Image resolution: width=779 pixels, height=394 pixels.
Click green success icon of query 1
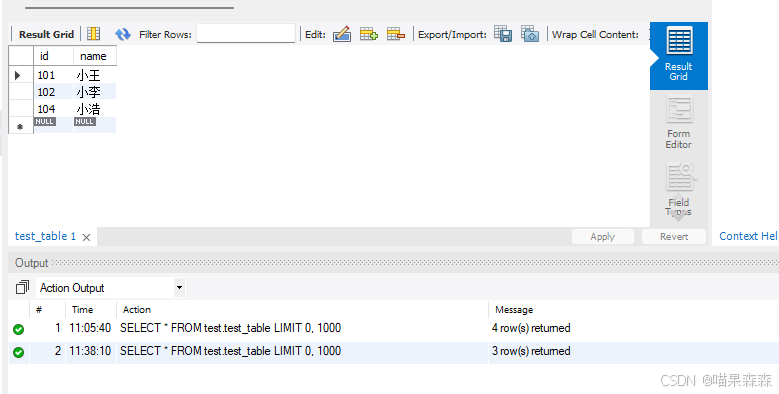click(18, 329)
